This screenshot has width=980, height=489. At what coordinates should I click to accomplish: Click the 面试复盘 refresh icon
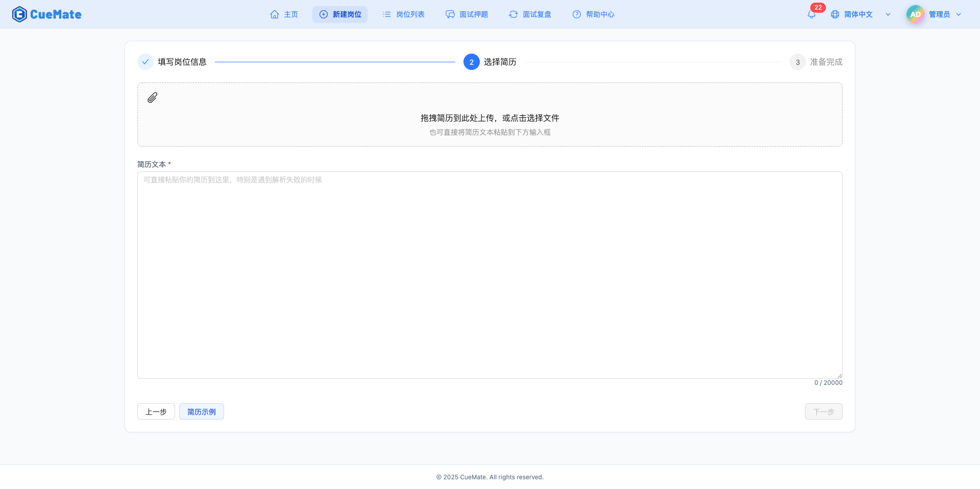513,14
